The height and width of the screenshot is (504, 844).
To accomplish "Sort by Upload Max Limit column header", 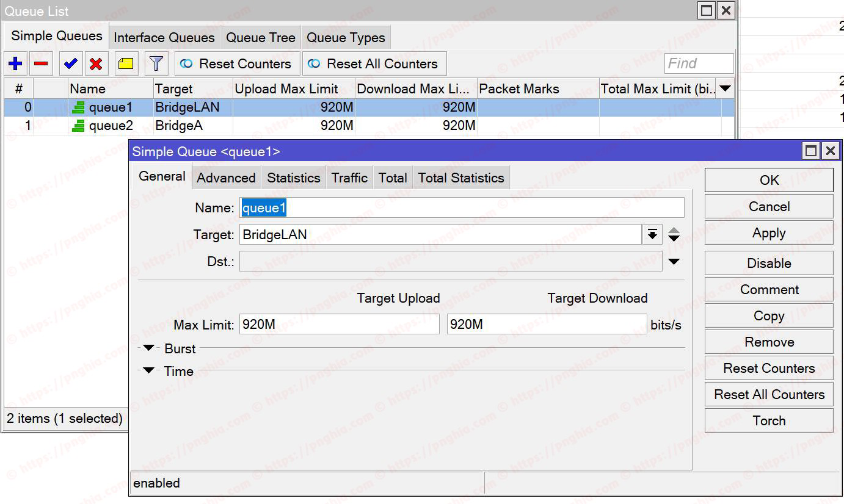I will point(294,88).
